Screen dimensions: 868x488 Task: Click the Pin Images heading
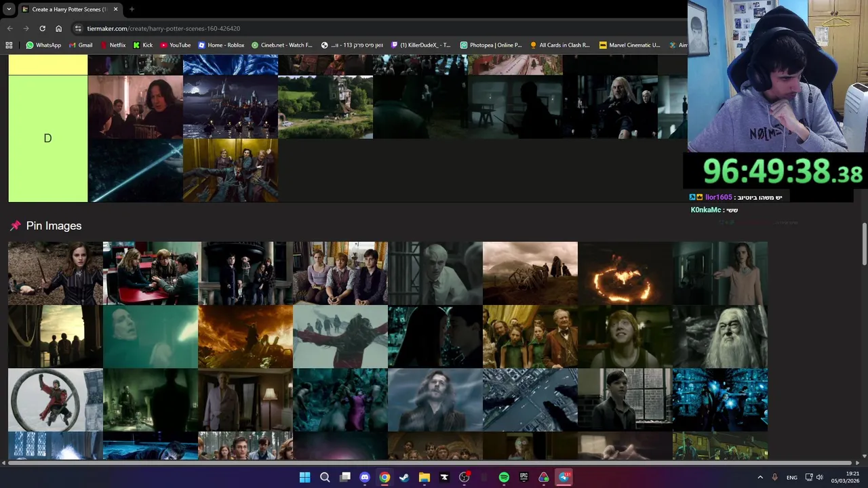coord(54,226)
